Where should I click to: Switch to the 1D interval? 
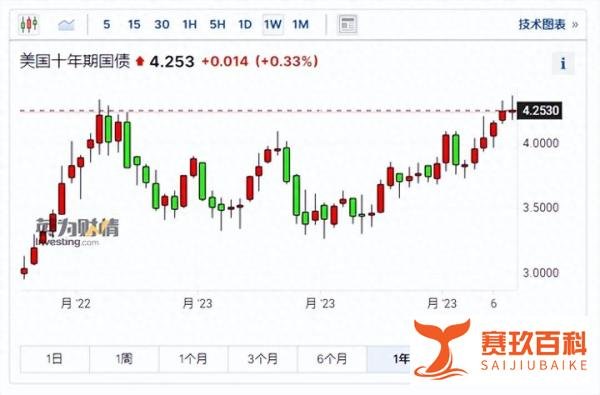point(245,25)
